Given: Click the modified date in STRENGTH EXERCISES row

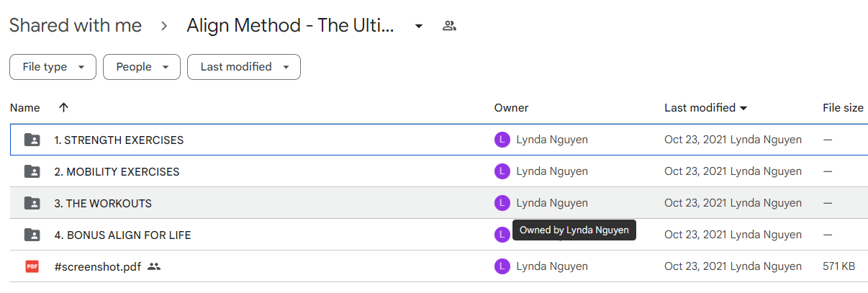Looking at the screenshot, I should pos(733,140).
